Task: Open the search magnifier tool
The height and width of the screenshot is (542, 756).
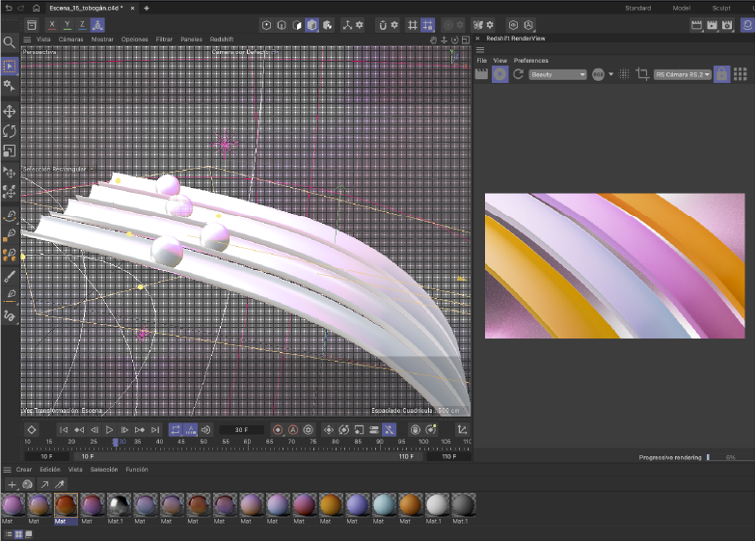Action: 10,42
